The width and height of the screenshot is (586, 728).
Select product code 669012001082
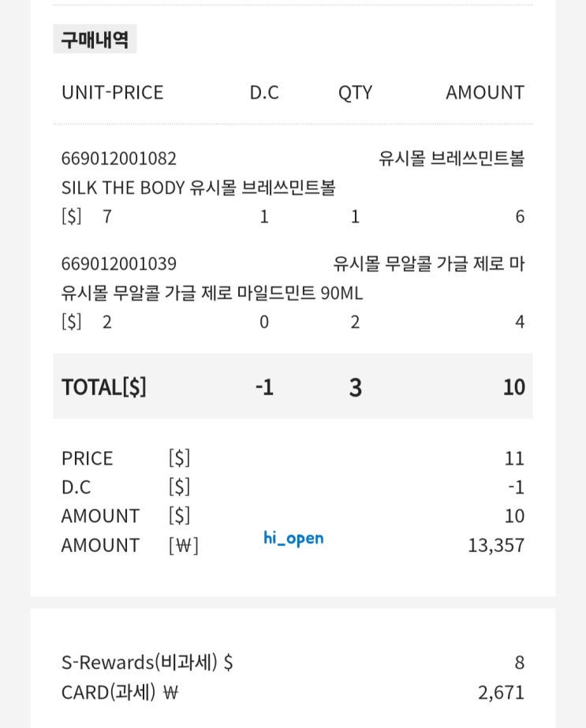pyautogui.click(x=119, y=159)
